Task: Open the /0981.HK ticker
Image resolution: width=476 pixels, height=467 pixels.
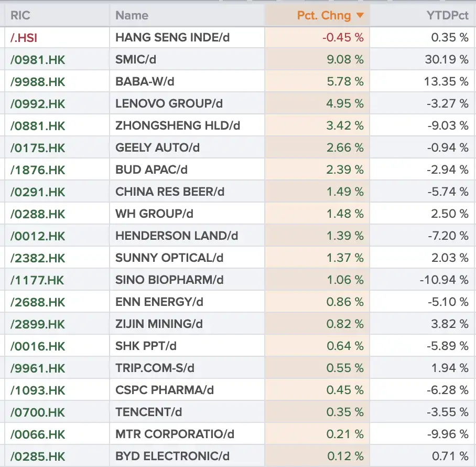Action: [38, 60]
